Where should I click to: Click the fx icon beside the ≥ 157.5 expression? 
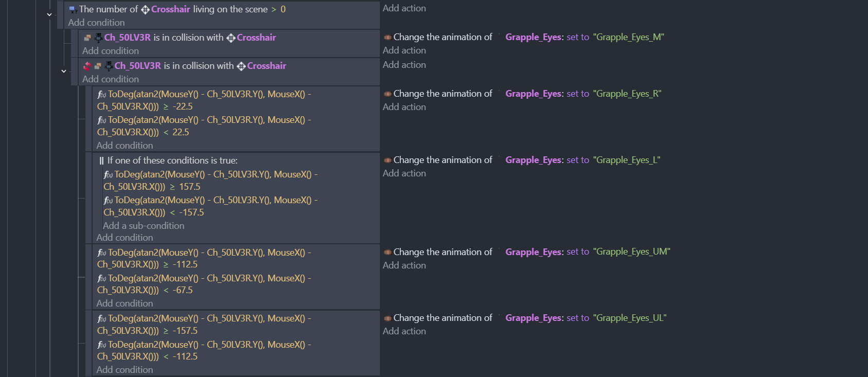tap(108, 175)
